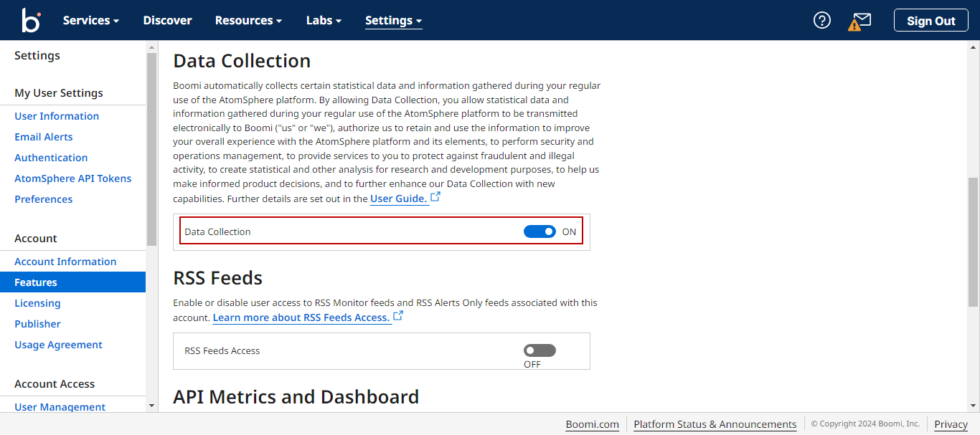Select Authentication in the sidebar
Image resolution: width=980 pixels, height=435 pixels.
click(51, 158)
